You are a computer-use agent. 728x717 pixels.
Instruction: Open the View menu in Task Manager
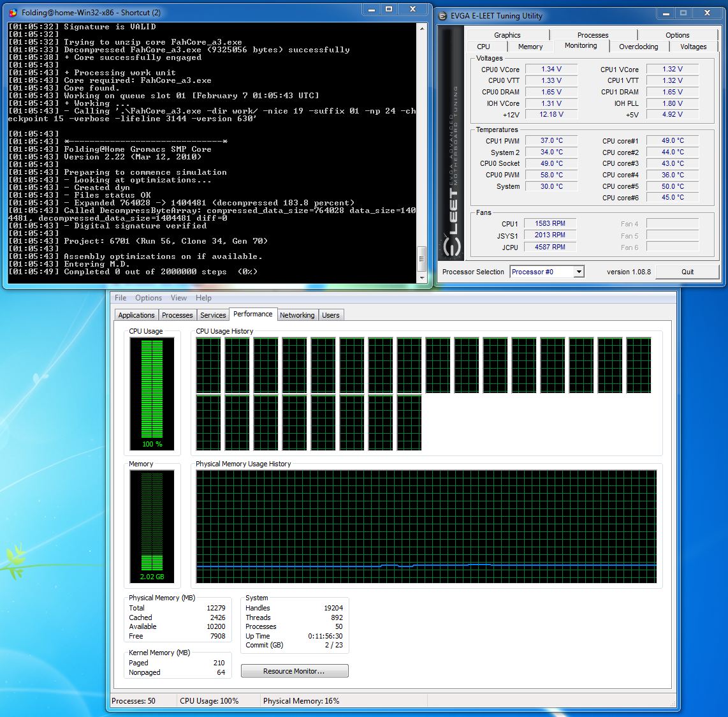pos(178,298)
